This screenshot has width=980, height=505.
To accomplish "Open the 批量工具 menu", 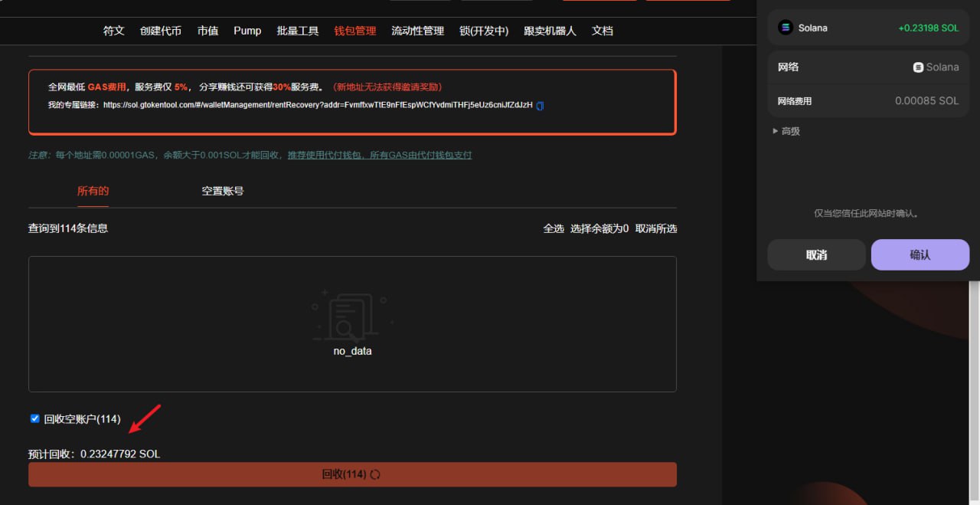I will (298, 31).
